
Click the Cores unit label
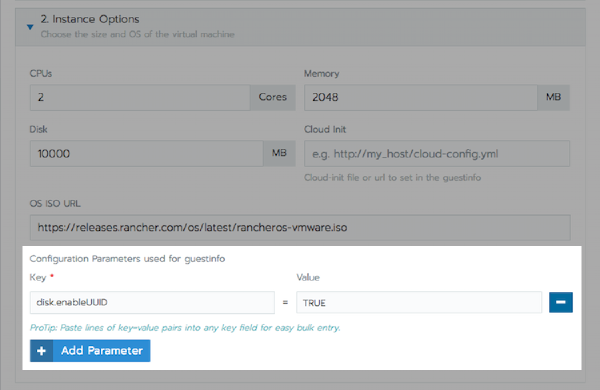click(272, 98)
